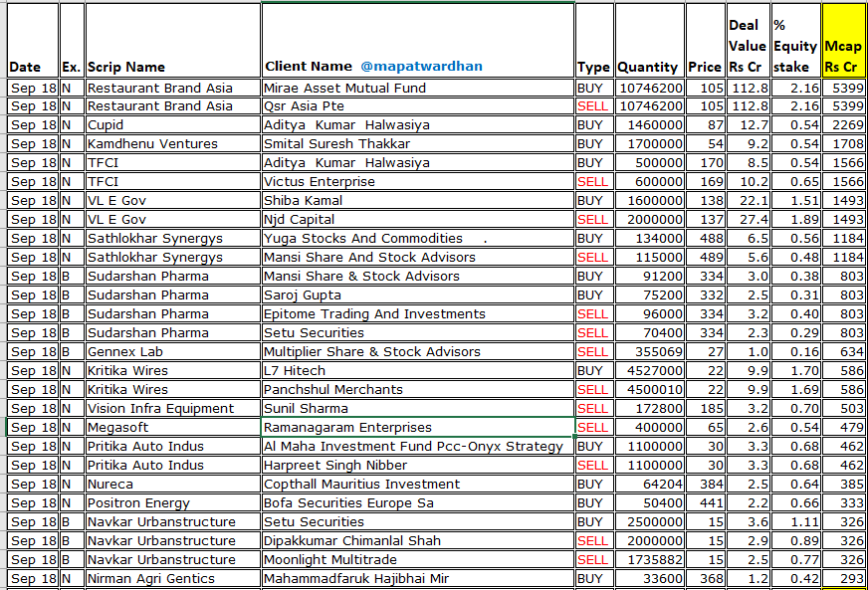The width and height of the screenshot is (868, 590).
Task: Click Copthall Mauritius Investment cell
Action: coord(418,485)
